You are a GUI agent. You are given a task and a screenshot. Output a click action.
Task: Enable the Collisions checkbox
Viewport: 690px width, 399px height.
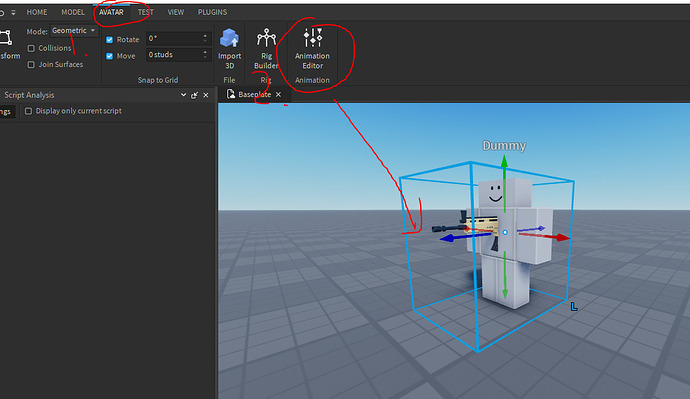[31, 48]
